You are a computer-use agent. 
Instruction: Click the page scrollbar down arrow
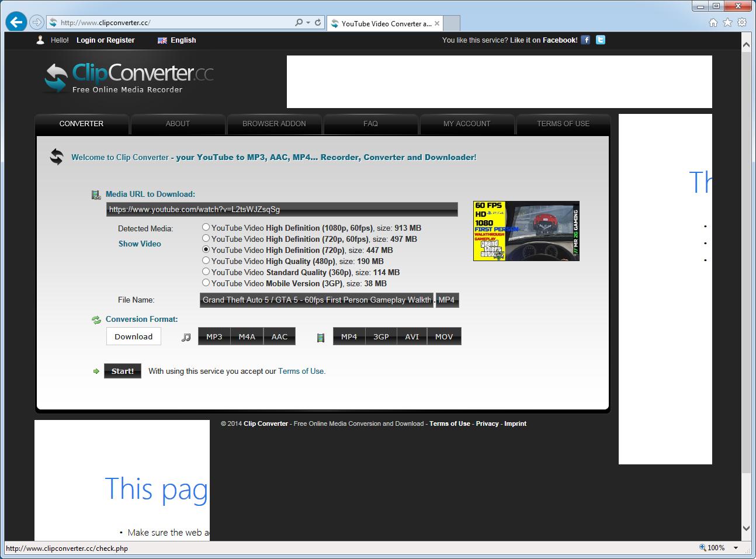point(746,528)
